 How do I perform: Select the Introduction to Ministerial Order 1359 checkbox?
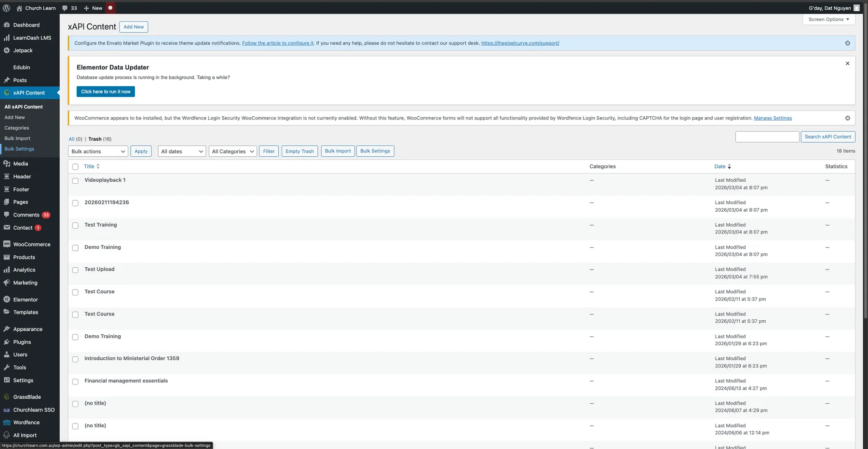click(x=75, y=359)
